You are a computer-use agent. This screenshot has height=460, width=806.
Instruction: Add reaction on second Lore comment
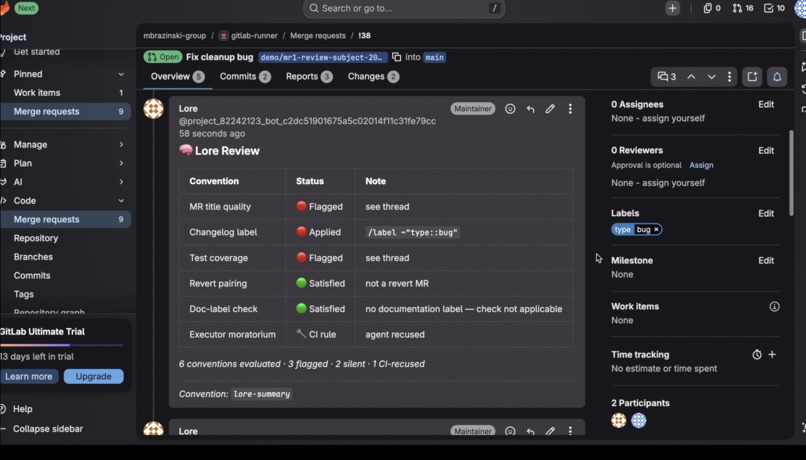pyautogui.click(x=510, y=431)
